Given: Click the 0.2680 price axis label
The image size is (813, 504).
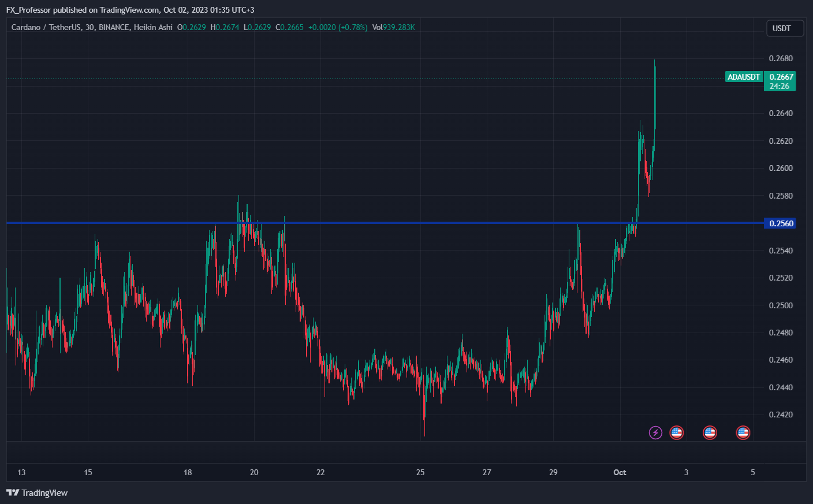Looking at the screenshot, I should (x=781, y=58).
